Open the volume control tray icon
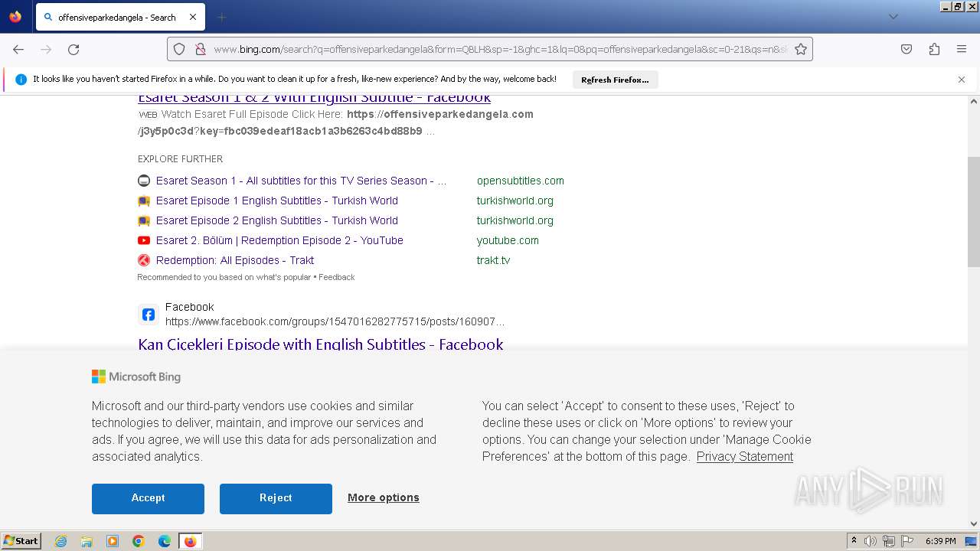The width and height of the screenshot is (980, 551). point(871,541)
